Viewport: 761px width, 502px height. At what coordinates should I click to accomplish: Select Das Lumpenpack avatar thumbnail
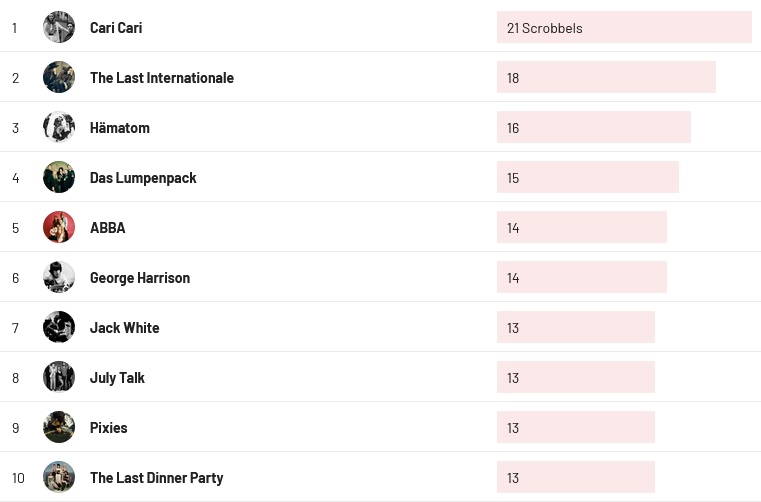(x=59, y=177)
